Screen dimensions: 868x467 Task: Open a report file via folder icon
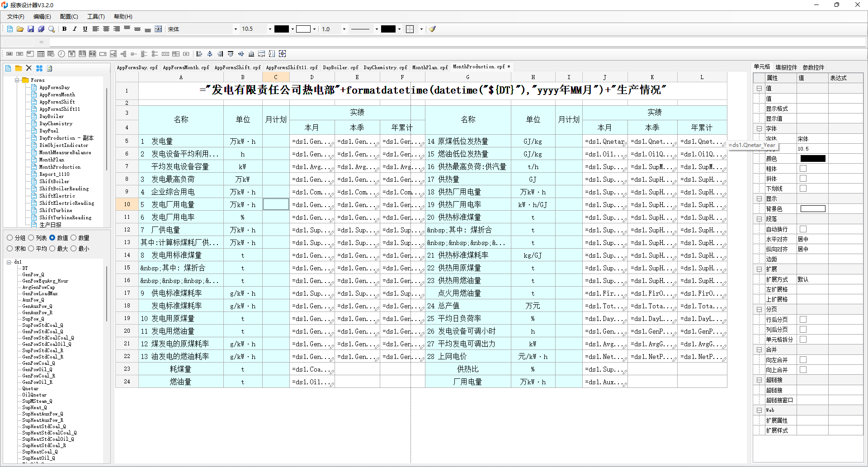[x=20, y=29]
